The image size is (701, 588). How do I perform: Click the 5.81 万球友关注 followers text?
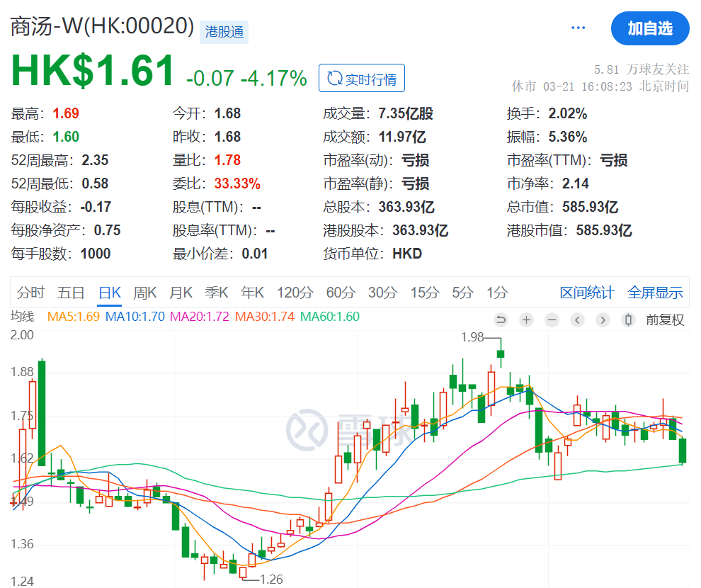(641, 69)
